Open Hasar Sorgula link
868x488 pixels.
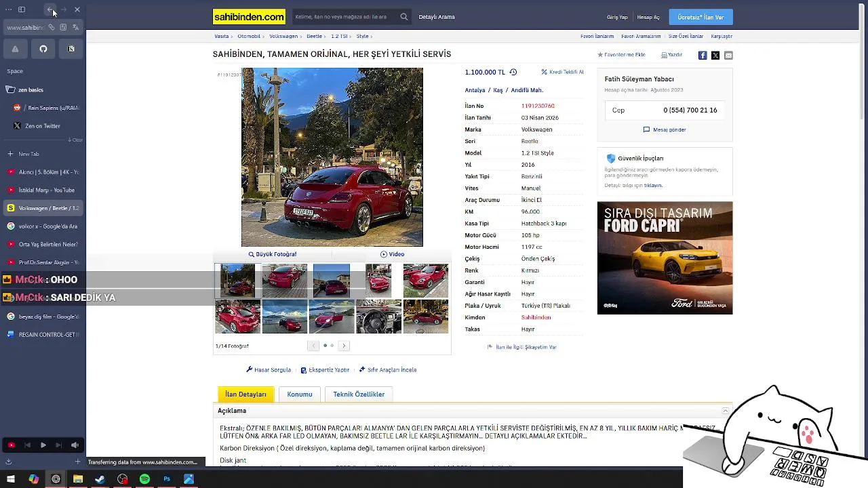269,370
